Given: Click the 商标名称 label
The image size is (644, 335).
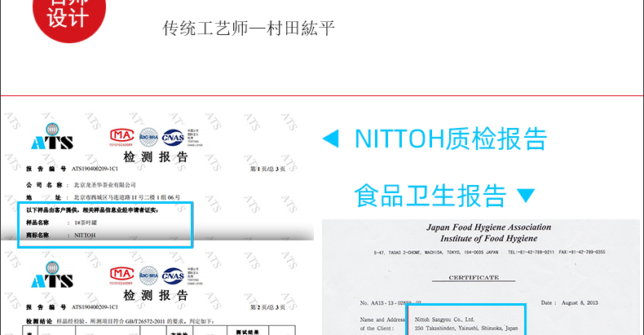Looking at the screenshot, I should tap(37, 236).
